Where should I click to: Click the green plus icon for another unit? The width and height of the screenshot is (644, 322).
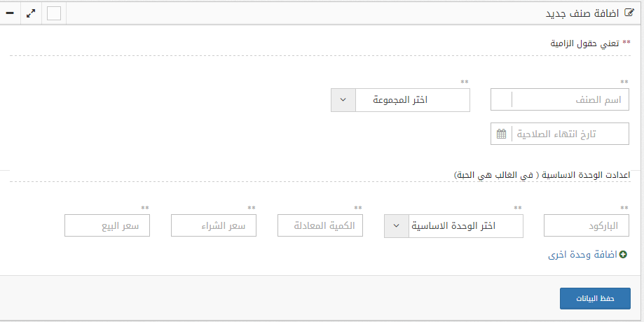click(622, 255)
